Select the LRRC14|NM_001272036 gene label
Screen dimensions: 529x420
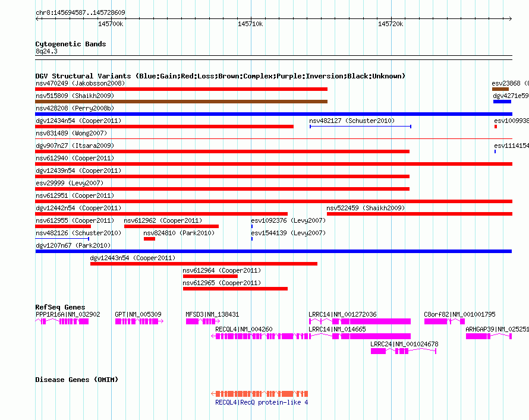(342, 314)
